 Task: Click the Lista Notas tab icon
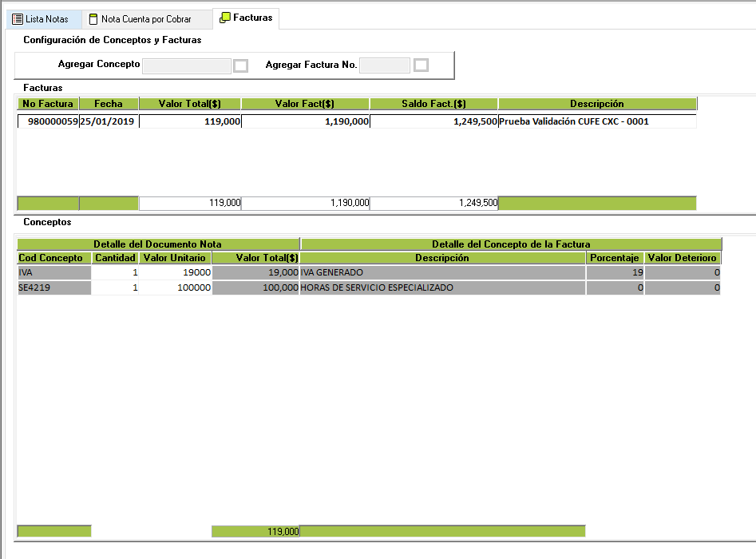click(x=18, y=19)
